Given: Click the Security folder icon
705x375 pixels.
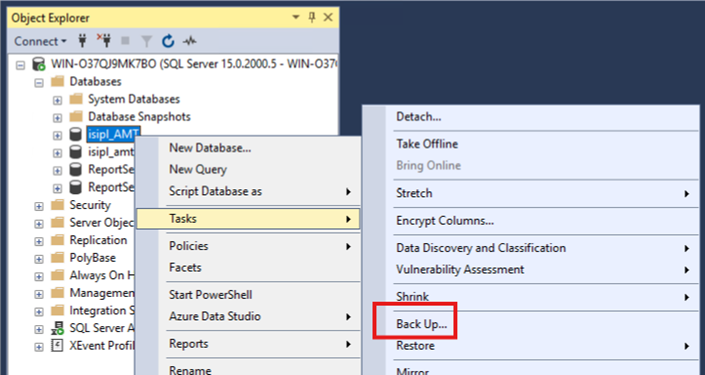Looking at the screenshot, I should [57, 205].
